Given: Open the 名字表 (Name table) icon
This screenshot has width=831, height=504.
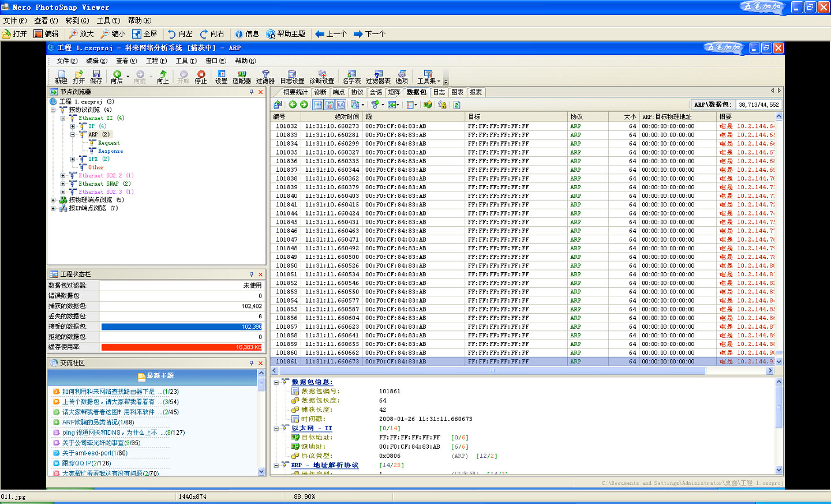Looking at the screenshot, I should point(351,75).
